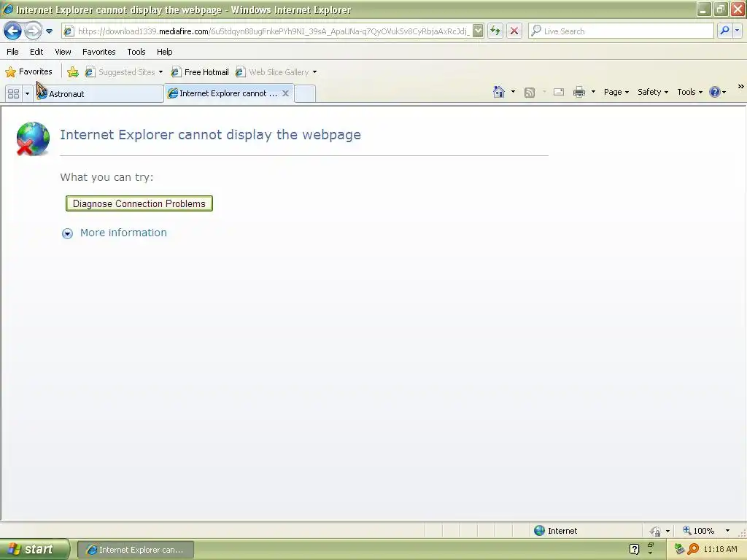Open the Edit menu
The image size is (747, 560).
coord(36,52)
